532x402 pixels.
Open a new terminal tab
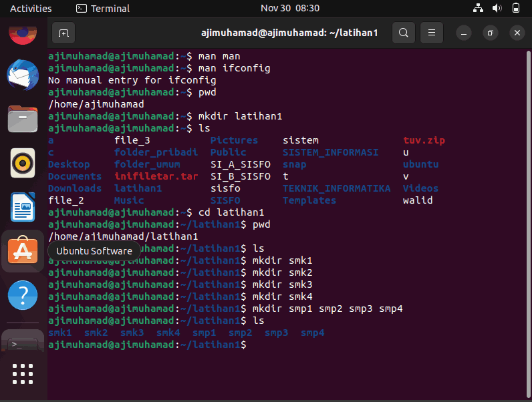click(63, 33)
